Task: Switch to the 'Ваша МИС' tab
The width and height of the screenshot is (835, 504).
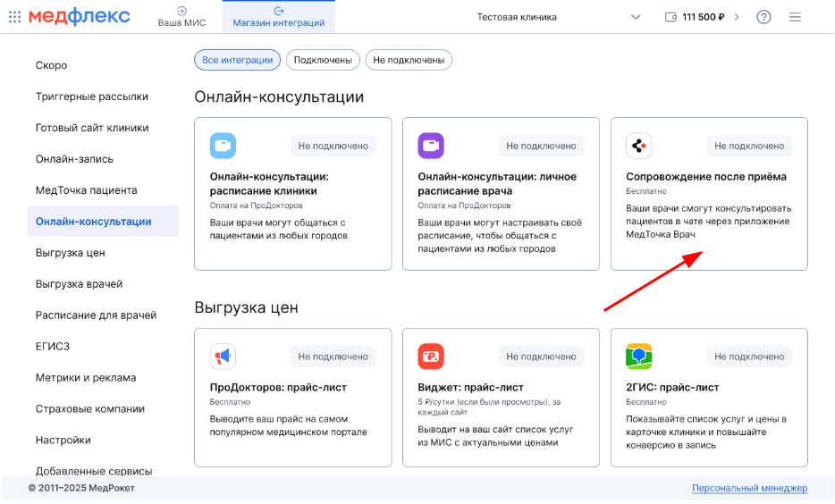Action: click(181, 17)
